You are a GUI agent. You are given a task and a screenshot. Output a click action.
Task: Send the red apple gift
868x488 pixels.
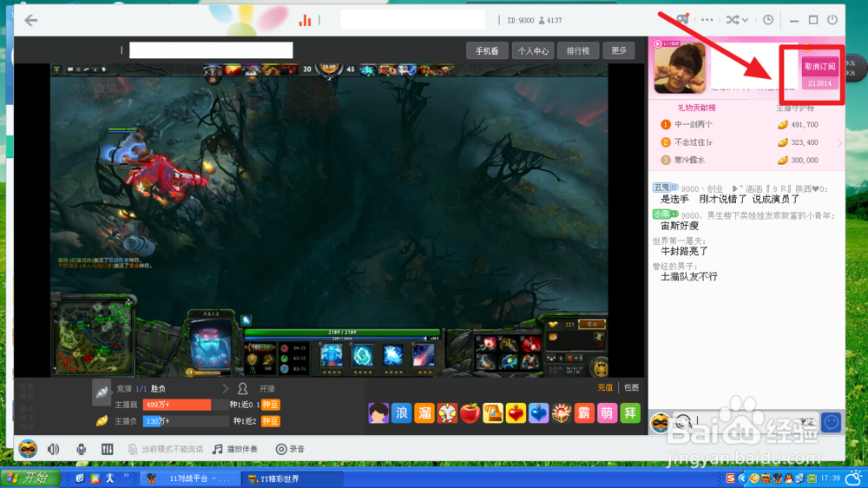[x=470, y=413]
